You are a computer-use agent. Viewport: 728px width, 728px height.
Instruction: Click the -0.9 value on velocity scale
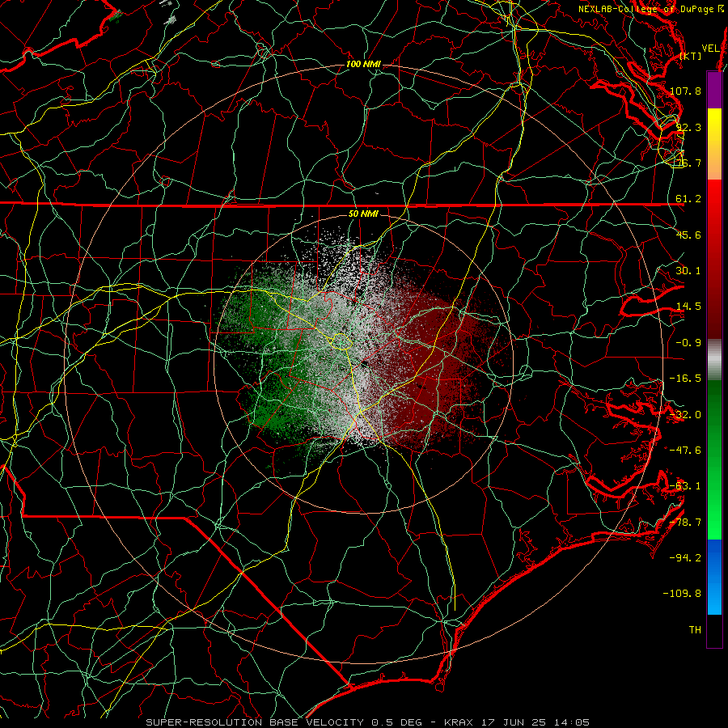tap(688, 343)
